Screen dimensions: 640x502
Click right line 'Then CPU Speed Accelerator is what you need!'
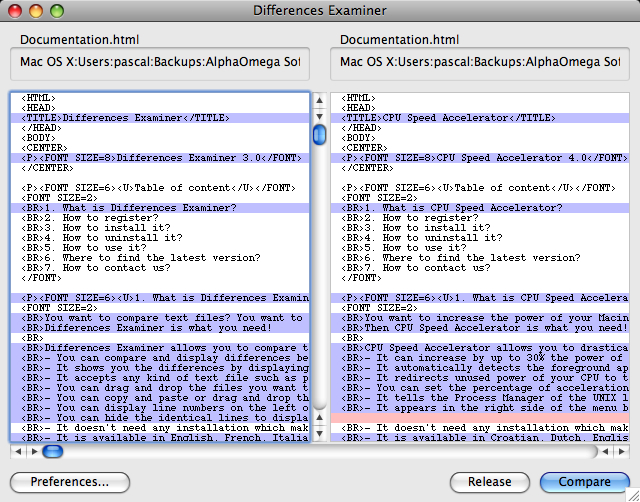click(480, 328)
